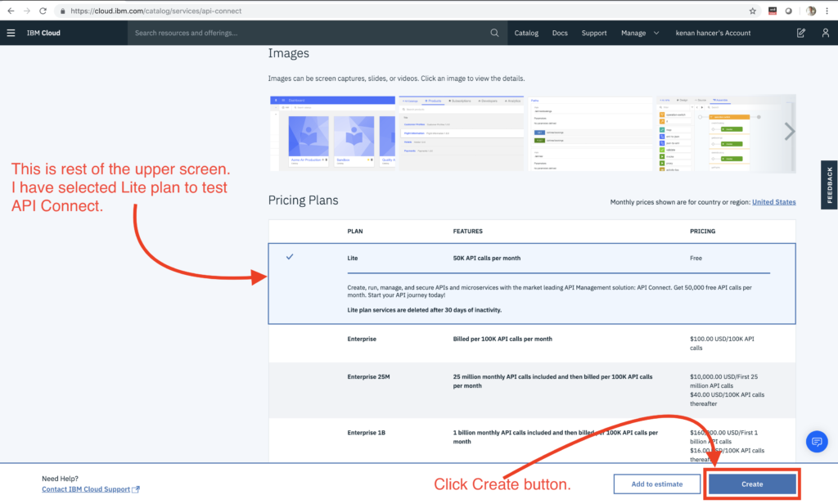Viewport: 838px width, 504px height.
Task: Select the Enterprise 25M pricing plan
Action: pyautogui.click(x=532, y=390)
